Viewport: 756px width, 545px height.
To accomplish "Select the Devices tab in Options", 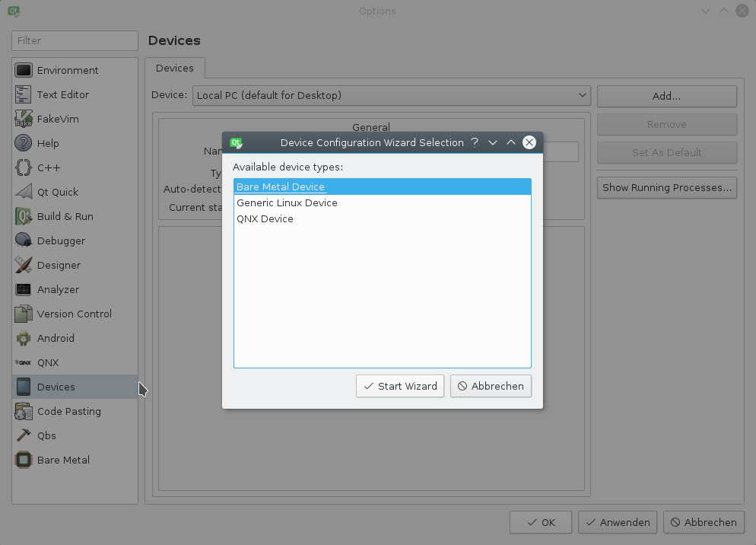I will [174, 68].
